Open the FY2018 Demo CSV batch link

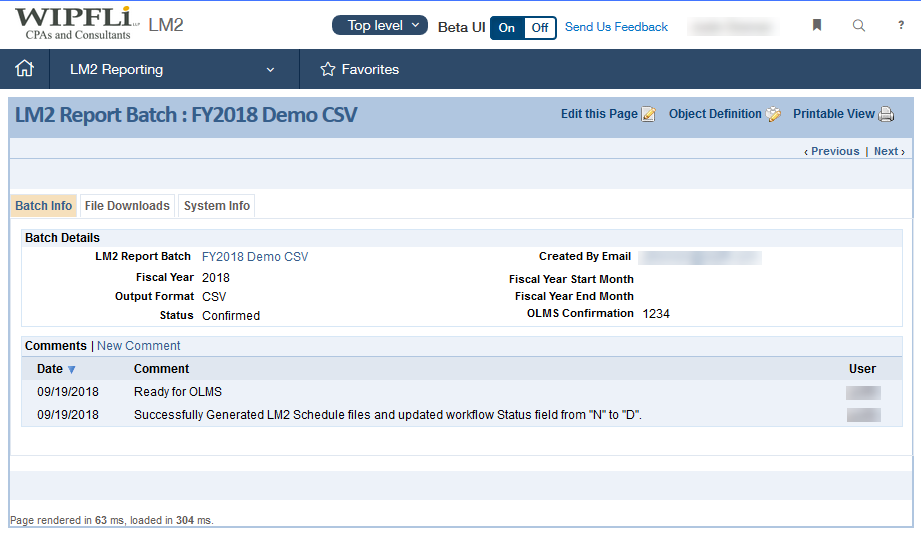255,257
